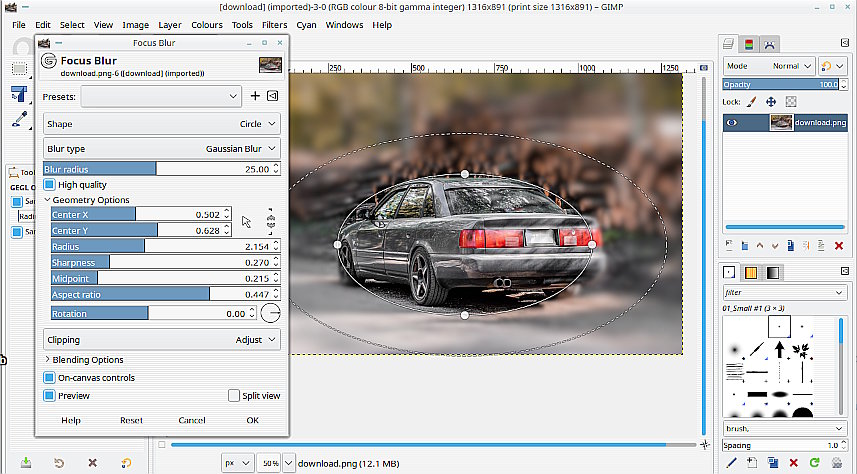Screen dimensions: 857x474
Task: Open the Filters menu
Action: [274, 24]
